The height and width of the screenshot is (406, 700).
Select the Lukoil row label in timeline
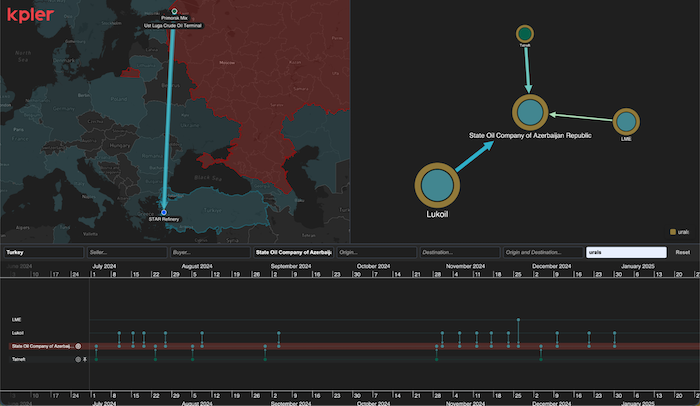point(18,333)
